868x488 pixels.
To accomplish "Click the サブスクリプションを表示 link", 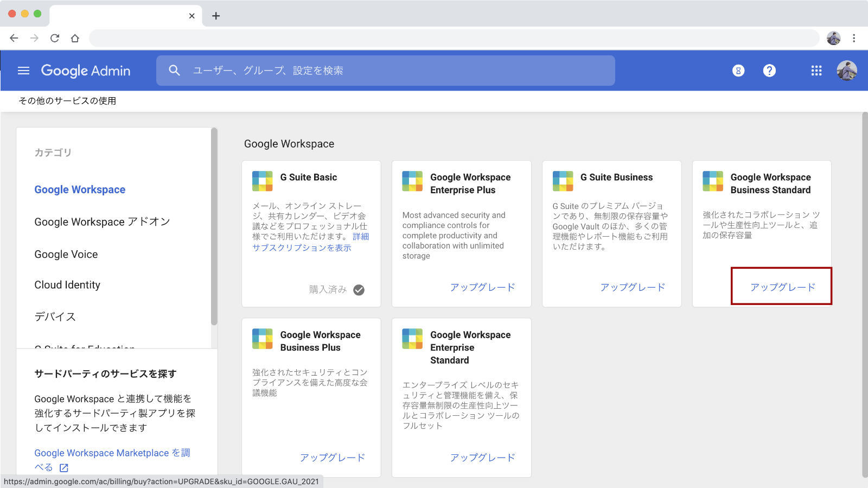I will pos(302,248).
